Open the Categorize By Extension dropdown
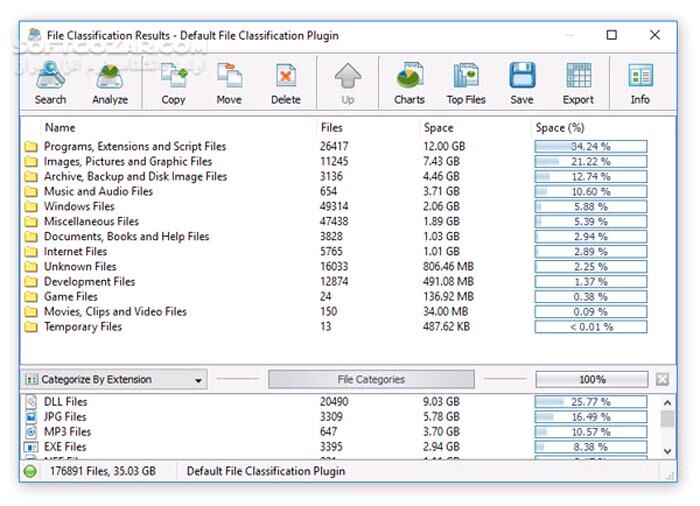This screenshot has height=506, width=700. coord(113,380)
